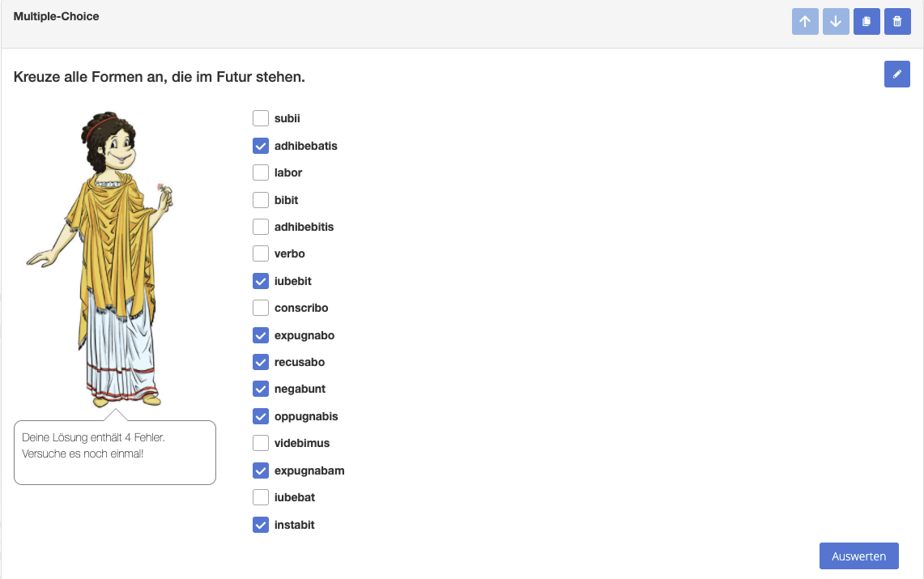The height and width of the screenshot is (579, 924).
Task: Click the Auswerten button
Action: coord(858,556)
